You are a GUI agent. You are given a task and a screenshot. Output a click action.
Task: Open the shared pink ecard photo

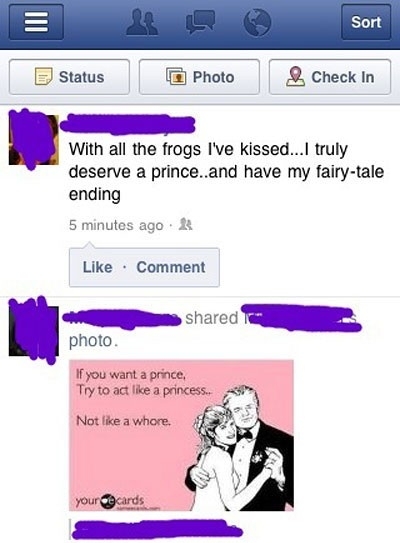(181, 435)
